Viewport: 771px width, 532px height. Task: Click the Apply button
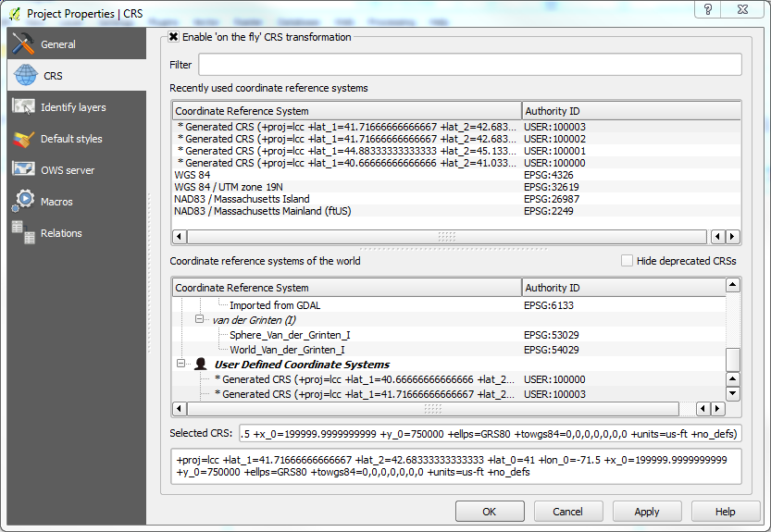647,512
